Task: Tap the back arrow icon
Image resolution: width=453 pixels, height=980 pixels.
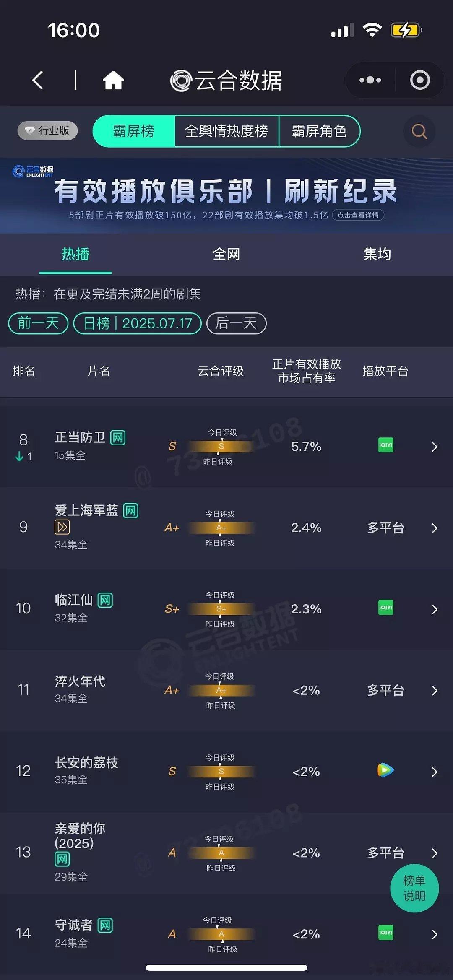Action: click(x=38, y=80)
